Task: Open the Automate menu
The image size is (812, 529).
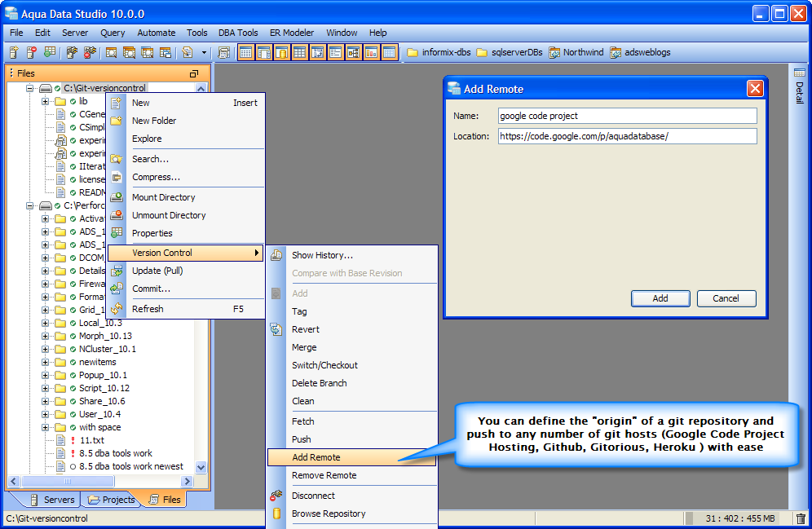Action: pyautogui.click(x=156, y=33)
